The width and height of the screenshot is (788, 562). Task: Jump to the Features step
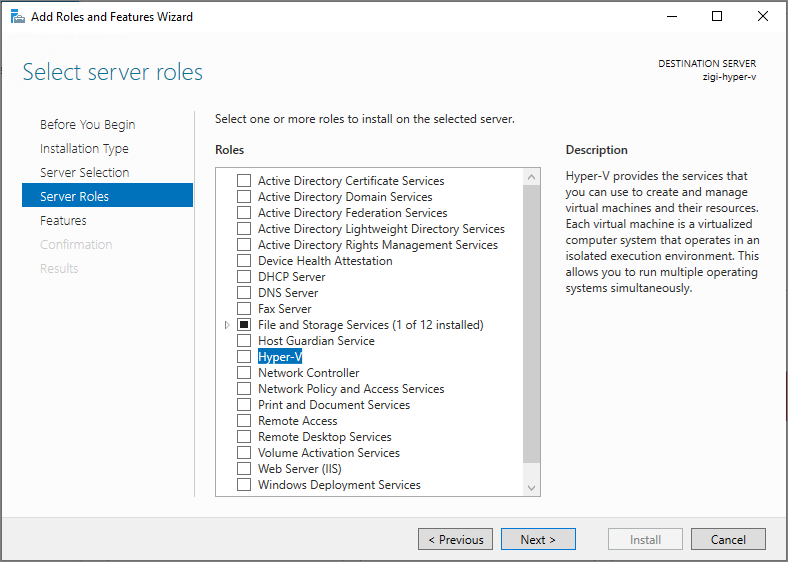63,221
